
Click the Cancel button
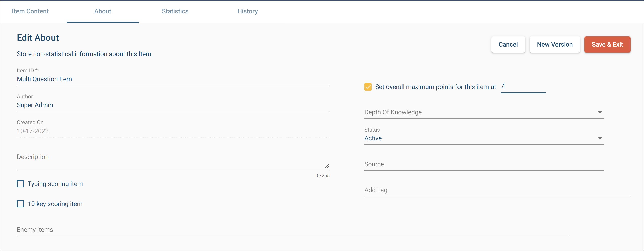click(x=508, y=44)
